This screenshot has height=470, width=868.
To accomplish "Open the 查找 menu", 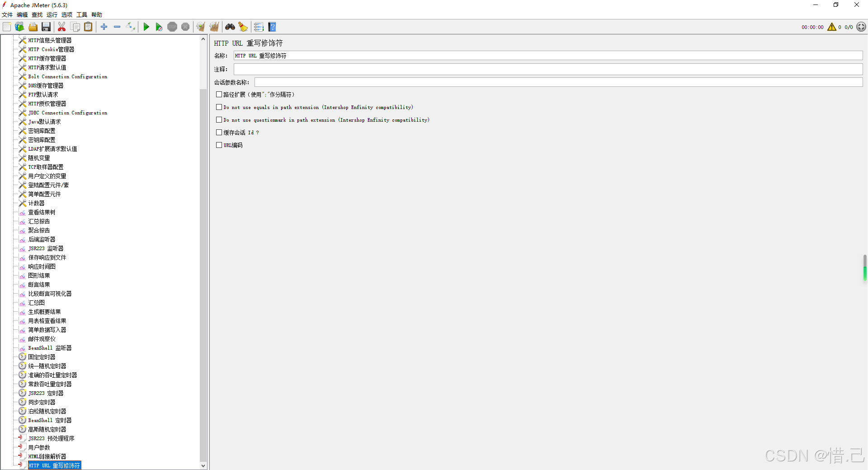I will point(37,15).
